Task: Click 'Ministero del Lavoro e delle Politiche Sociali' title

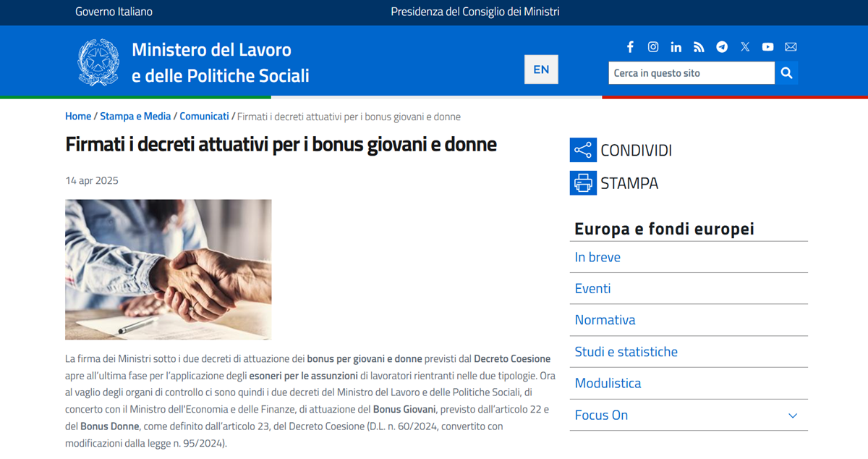Action: pyautogui.click(x=220, y=62)
